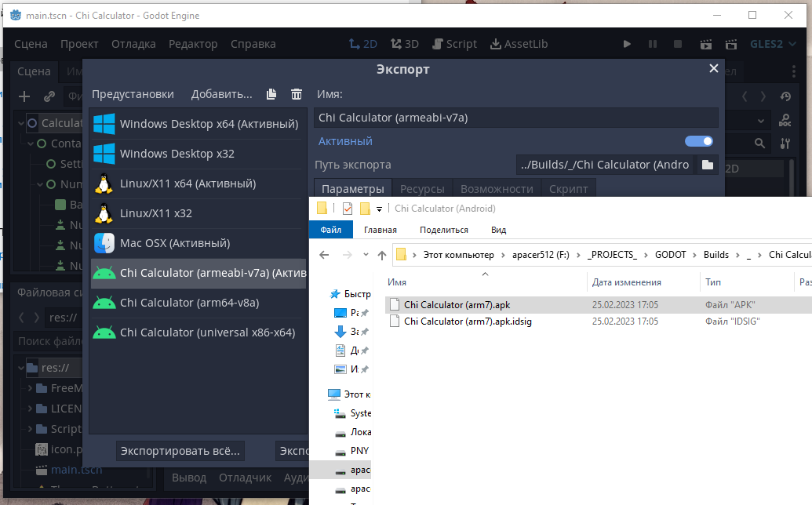Image resolution: width=812 pixels, height=505 pixels.
Task: Open Explorer quick access toolbar dropdown
Action: 379,209
